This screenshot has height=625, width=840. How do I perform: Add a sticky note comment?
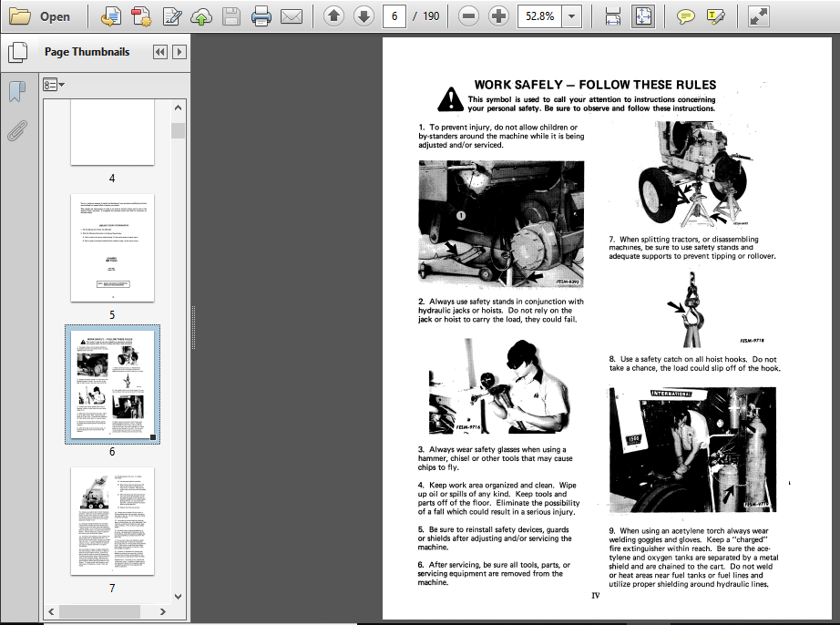[x=686, y=16]
